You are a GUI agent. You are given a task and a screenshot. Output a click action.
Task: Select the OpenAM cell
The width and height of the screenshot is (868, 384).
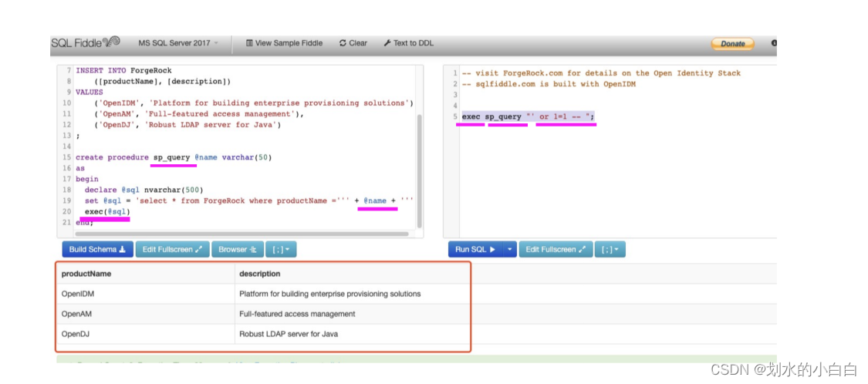tap(146, 314)
